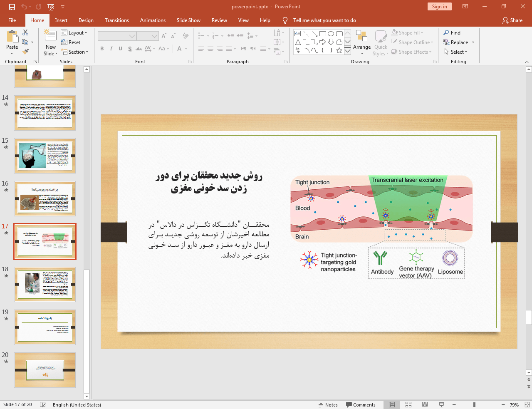Click the Sign in button
Screen dimensions: 532x409
[x=439, y=7]
